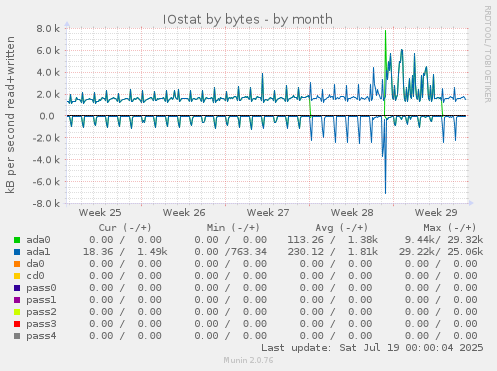Click ada0 average value '1.38k'
This screenshot has height=371, width=497.
pyautogui.click(x=363, y=240)
